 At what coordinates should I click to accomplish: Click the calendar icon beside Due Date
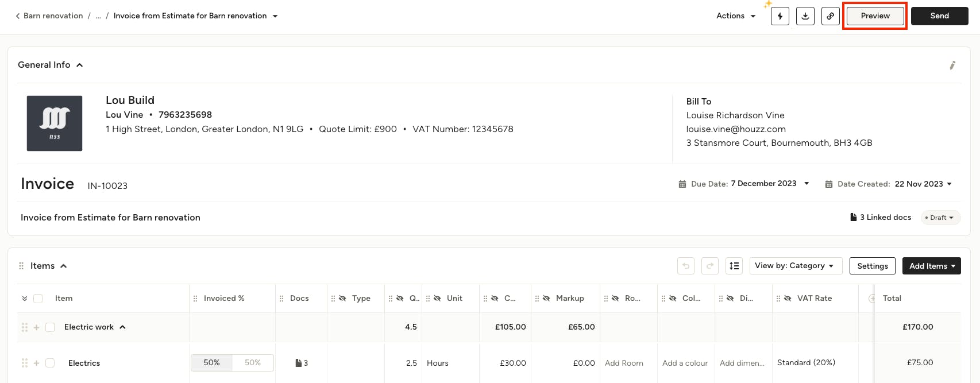pos(682,184)
